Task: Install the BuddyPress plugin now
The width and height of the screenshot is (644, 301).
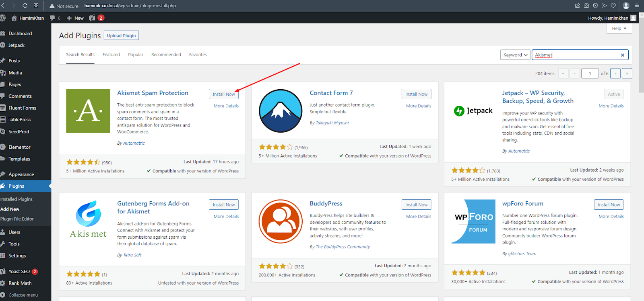Action: [416, 205]
